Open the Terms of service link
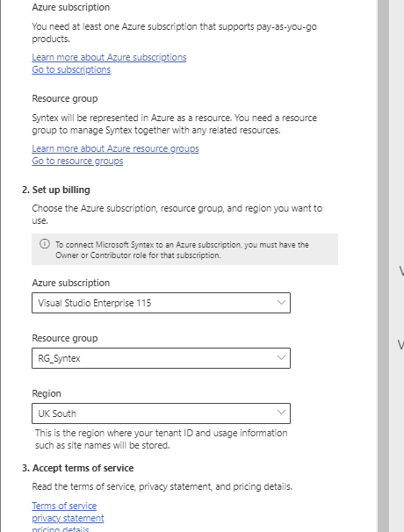Viewport: 404px width, 532px height. pyautogui.click(x=64, y=506)
